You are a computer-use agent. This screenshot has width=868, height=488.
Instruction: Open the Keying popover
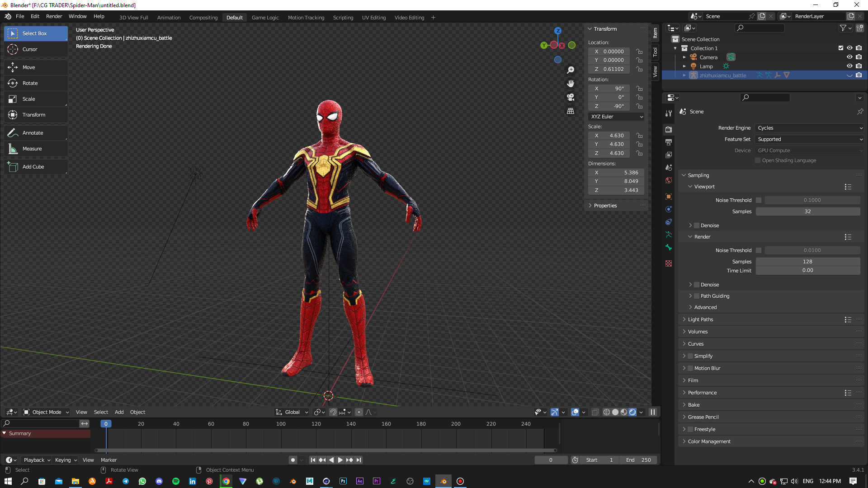[66, 460]
